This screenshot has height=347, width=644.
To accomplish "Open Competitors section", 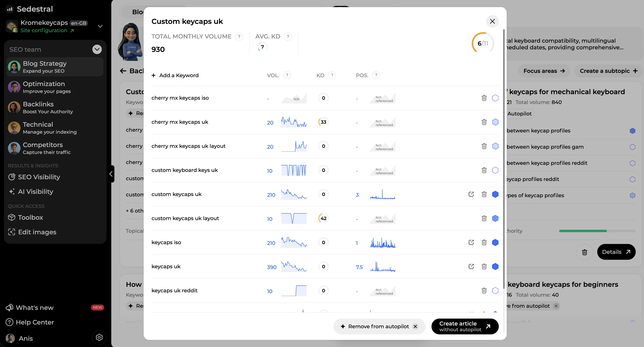I will click(x=55, y=148).
